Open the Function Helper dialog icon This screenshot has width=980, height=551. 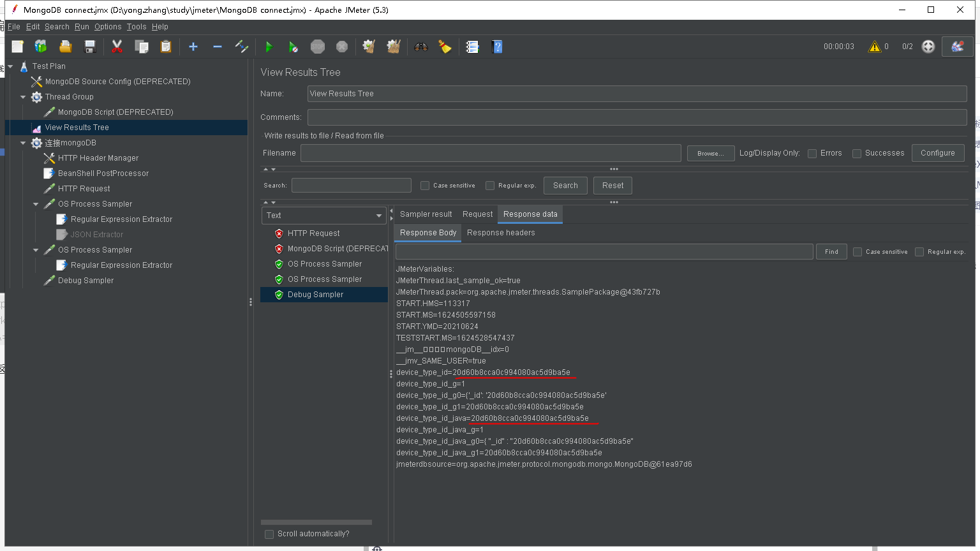[x=473, y=47]
